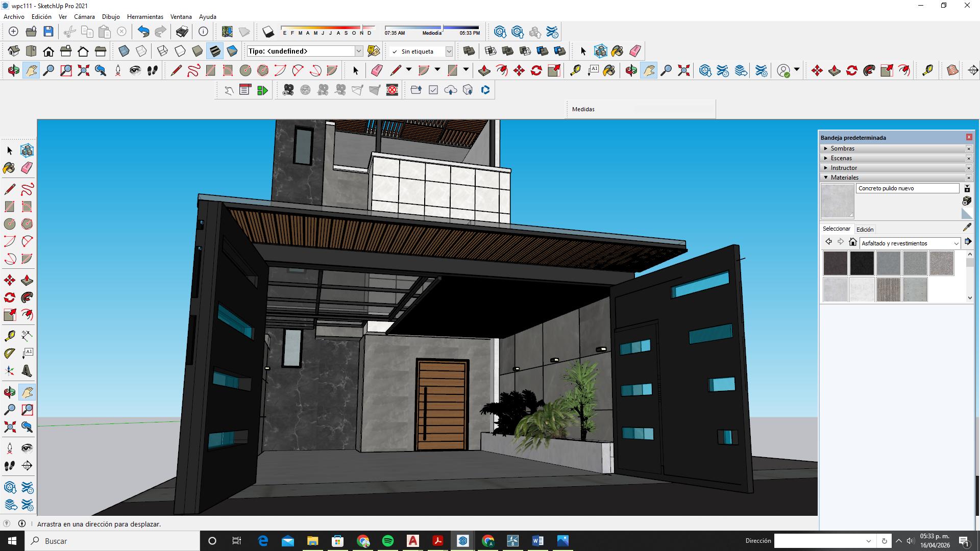
Task: Select the Tape Measure tool in left toolbar
Action: click(x=9, y=335)
